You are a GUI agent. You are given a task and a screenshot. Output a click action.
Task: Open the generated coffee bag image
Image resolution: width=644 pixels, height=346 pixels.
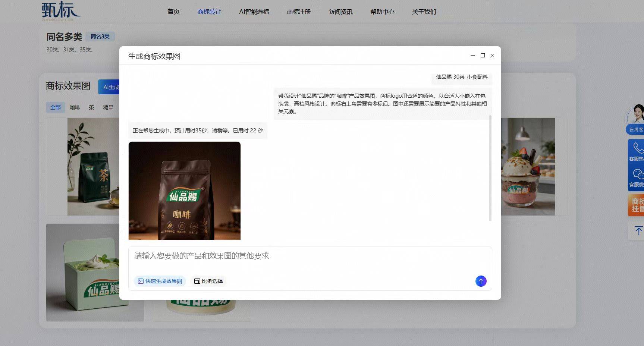tap(185, 191)
